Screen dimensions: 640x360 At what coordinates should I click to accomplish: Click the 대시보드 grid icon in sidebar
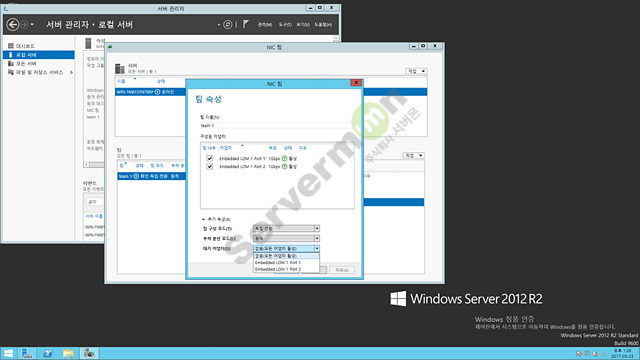11,46
